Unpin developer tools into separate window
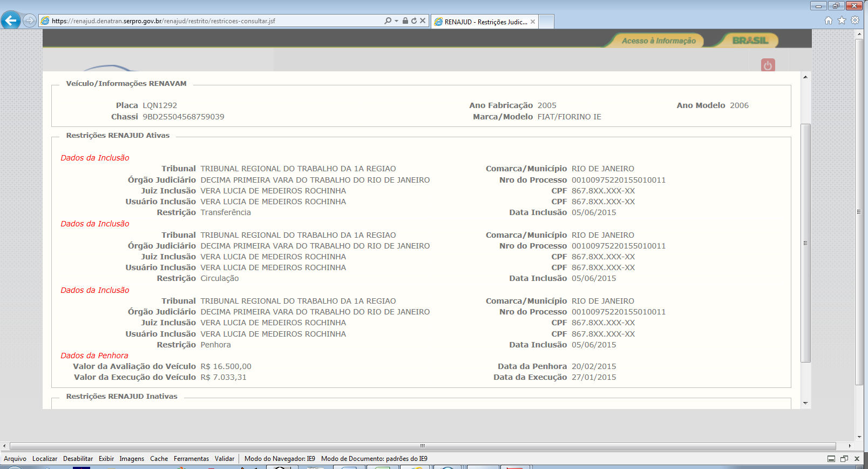The width and height of the screenshot is (868, 469). [844, 459]
